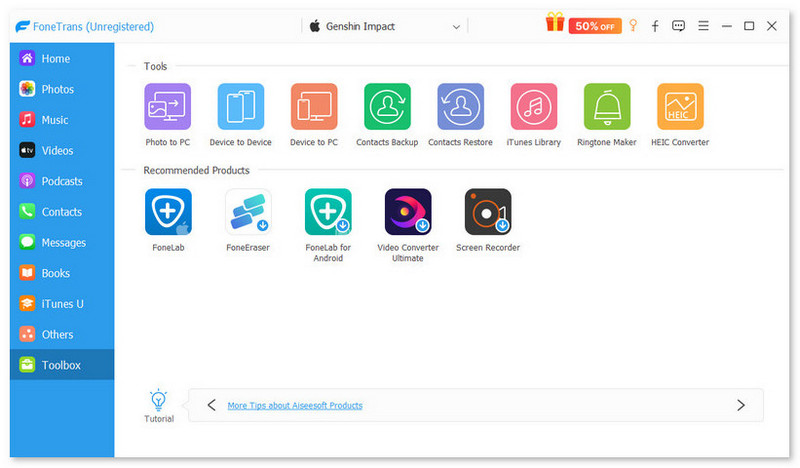Open the Messages sidebar section
This screenshot has height=468, width=800.
point(62,242)
